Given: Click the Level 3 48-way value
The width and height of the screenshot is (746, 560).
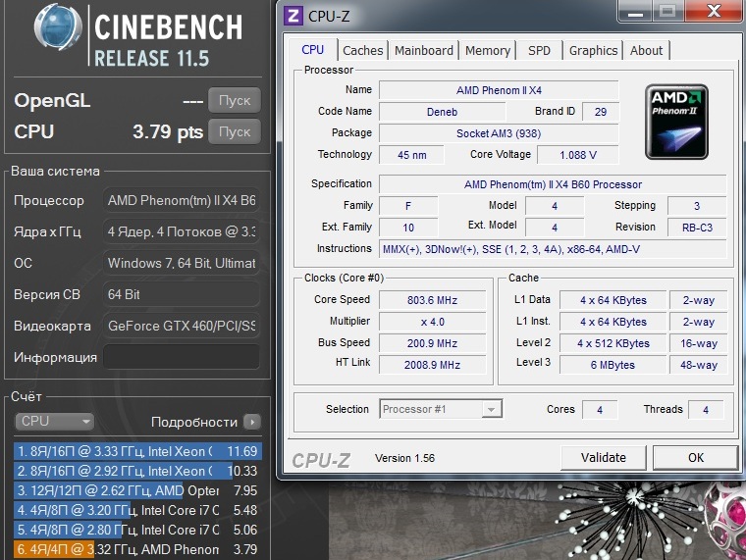Looking at the screenshot, I should click(x=699, y=365).
